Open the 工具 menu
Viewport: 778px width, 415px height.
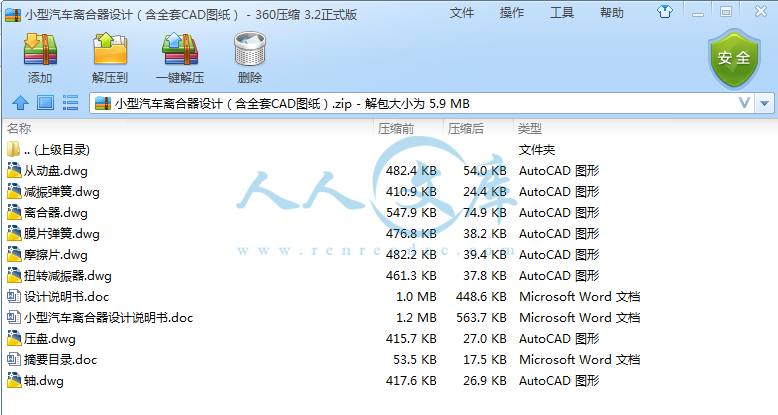click(562, 13)
